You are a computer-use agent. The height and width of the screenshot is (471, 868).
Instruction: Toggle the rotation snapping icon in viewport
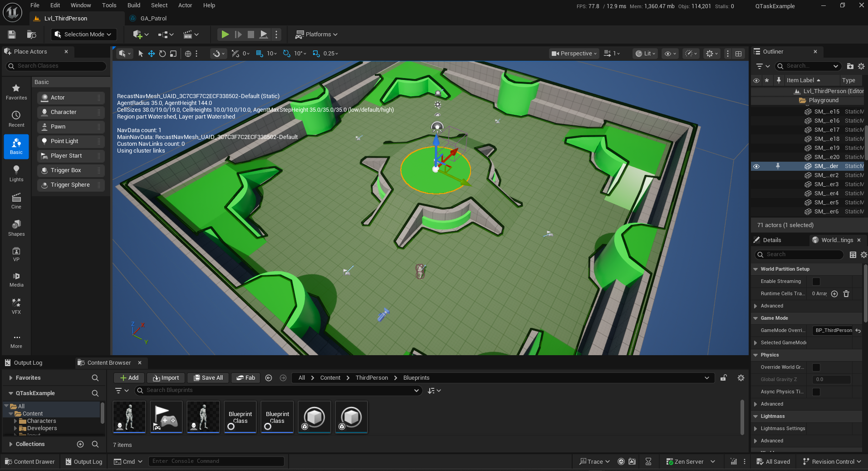[286, 54]
